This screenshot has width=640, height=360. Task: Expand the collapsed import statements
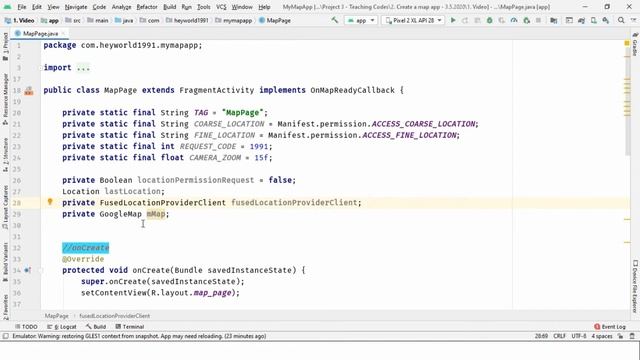click(x=83, y=68)
